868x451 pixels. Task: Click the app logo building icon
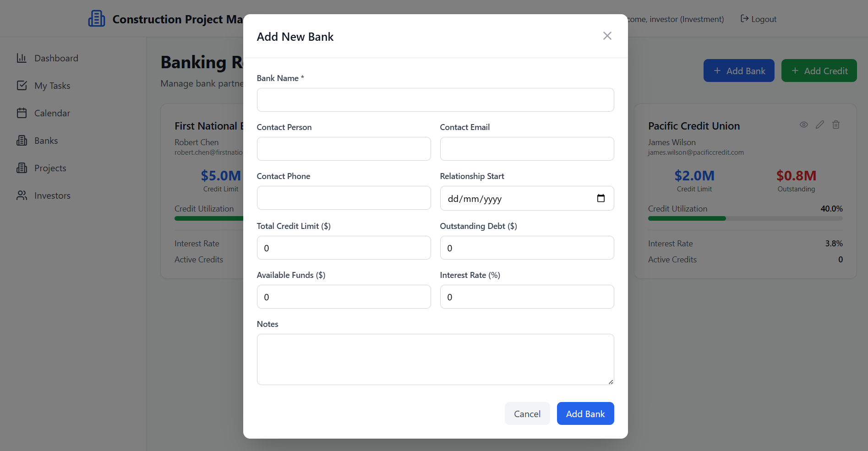click(x=97, y=19)
